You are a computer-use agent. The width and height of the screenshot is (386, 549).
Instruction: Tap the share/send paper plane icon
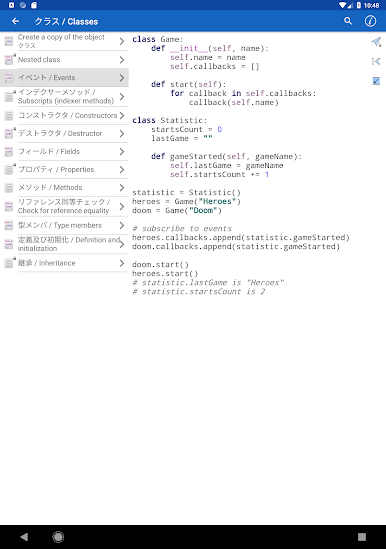coord(376,42)
